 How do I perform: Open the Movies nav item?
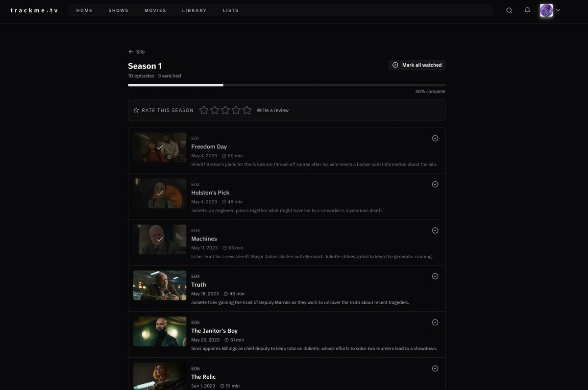click(x=155, y=10)
